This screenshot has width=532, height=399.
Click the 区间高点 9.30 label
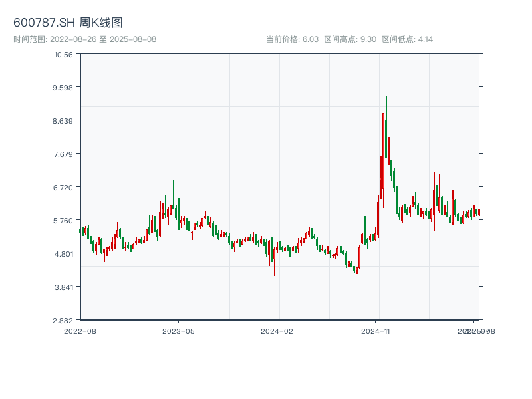coord(350,39)
